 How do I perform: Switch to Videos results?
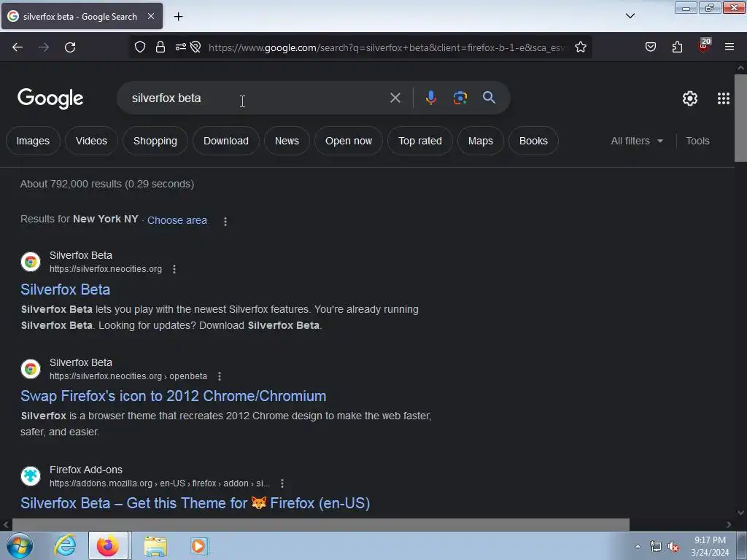click(91, 141)
